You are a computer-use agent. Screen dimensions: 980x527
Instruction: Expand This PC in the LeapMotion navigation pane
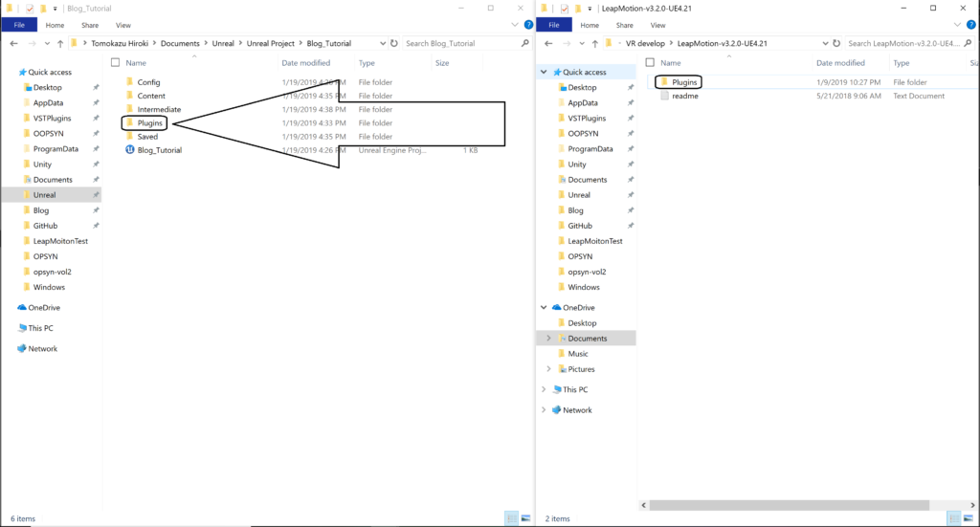coord(544,389)
